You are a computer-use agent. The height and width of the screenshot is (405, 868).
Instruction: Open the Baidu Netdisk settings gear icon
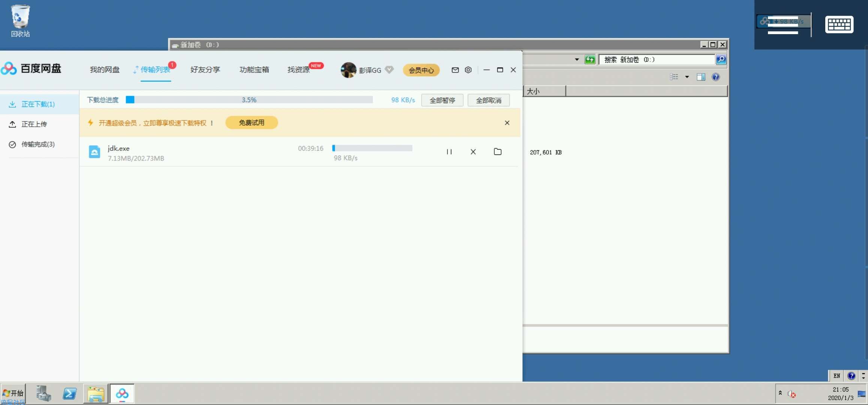click(468, 70)
